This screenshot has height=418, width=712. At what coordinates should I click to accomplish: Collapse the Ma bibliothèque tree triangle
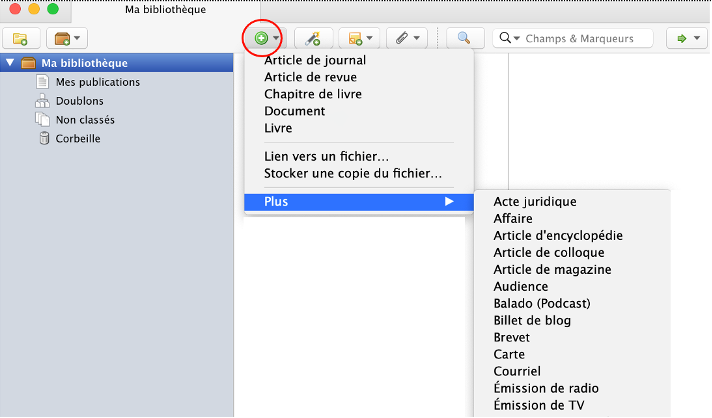(11, 63)
